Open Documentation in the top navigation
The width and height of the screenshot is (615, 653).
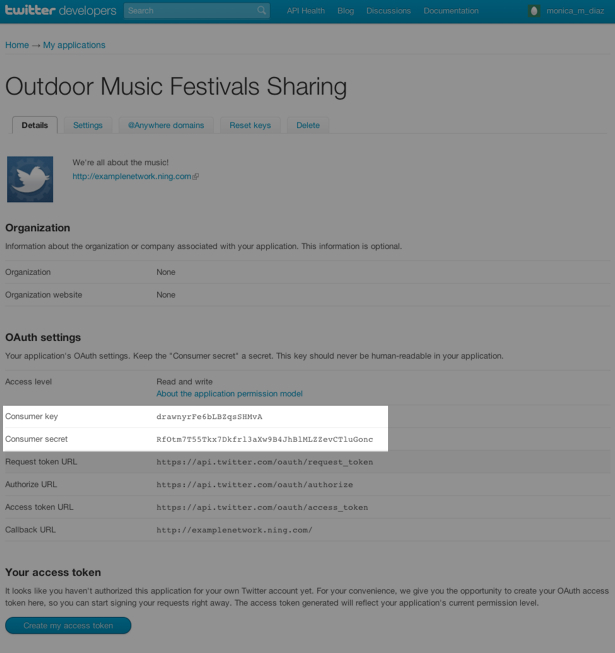point(451,11)
